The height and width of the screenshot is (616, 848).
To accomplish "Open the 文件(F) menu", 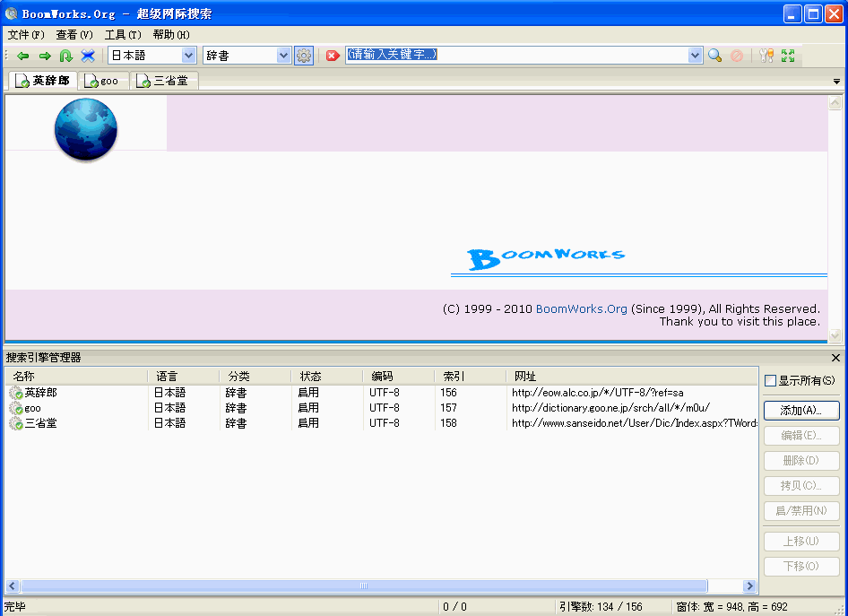I will point(25,35).
